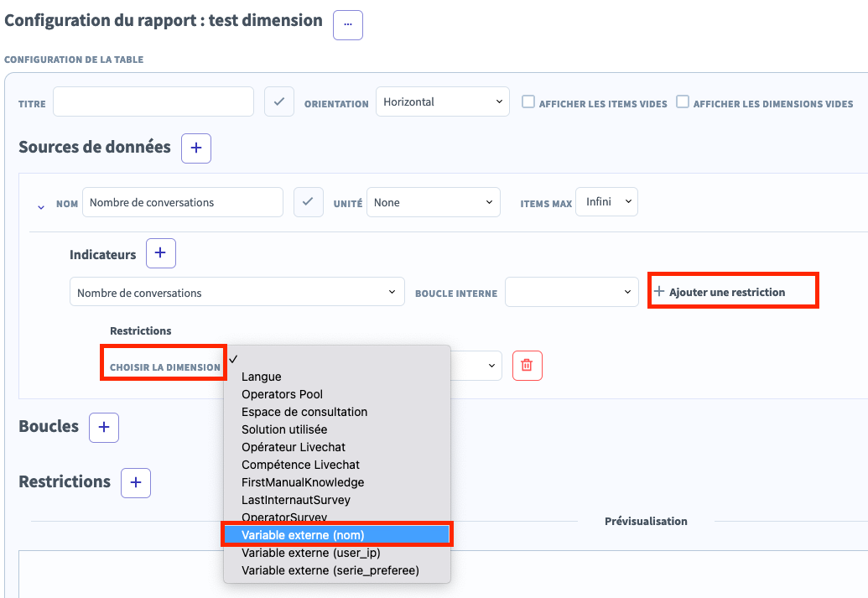Collapse the Nombre de conversations data source
The width and height of the screenshot is (868, 598).
[x=41, y=206]
